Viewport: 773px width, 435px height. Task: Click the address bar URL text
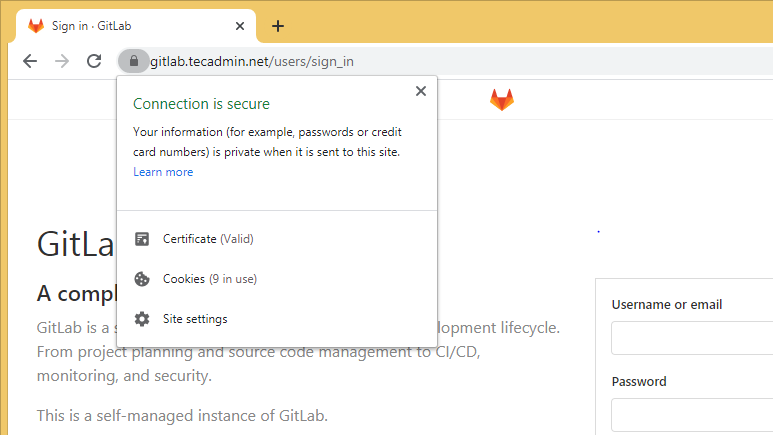pos(252,61)
